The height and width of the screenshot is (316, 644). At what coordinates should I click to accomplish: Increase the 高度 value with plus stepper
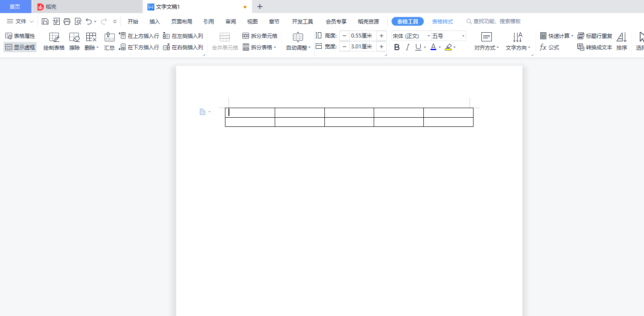click(381, 35)
